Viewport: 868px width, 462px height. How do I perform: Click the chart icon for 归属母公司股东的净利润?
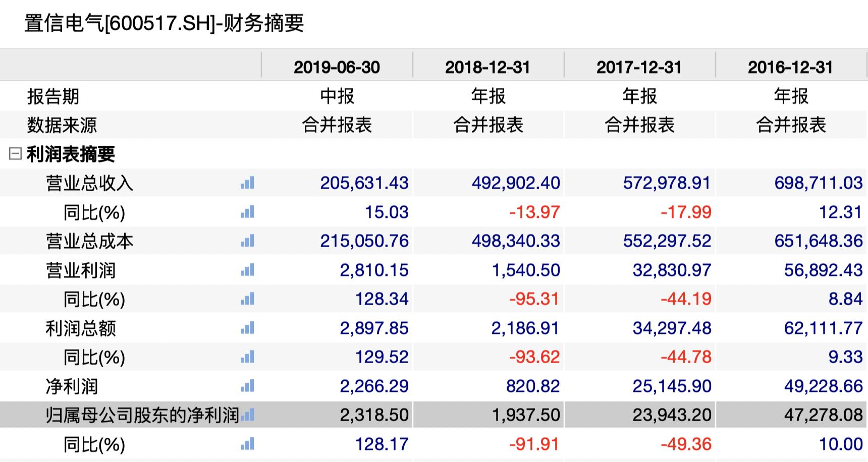[247, 415]
